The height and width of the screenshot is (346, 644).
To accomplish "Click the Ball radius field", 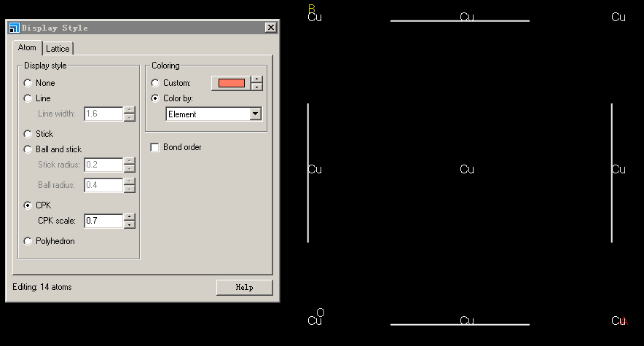I will tap(103, 185).
